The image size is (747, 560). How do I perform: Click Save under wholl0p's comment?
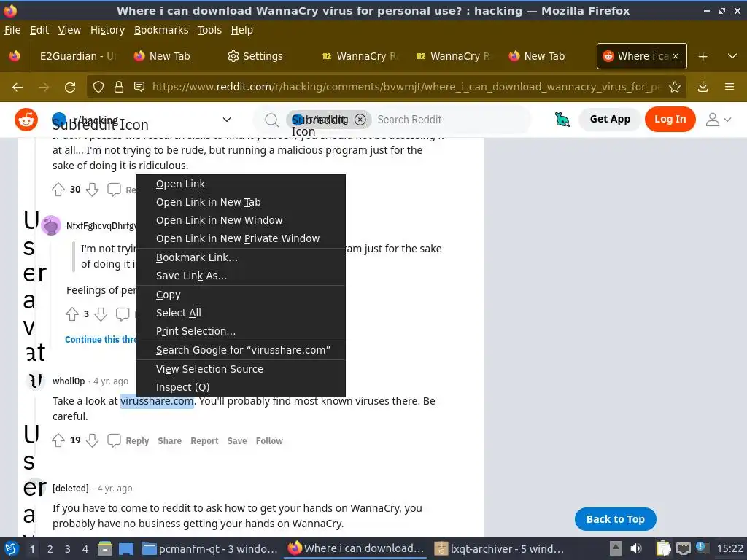tap(237, 441)
